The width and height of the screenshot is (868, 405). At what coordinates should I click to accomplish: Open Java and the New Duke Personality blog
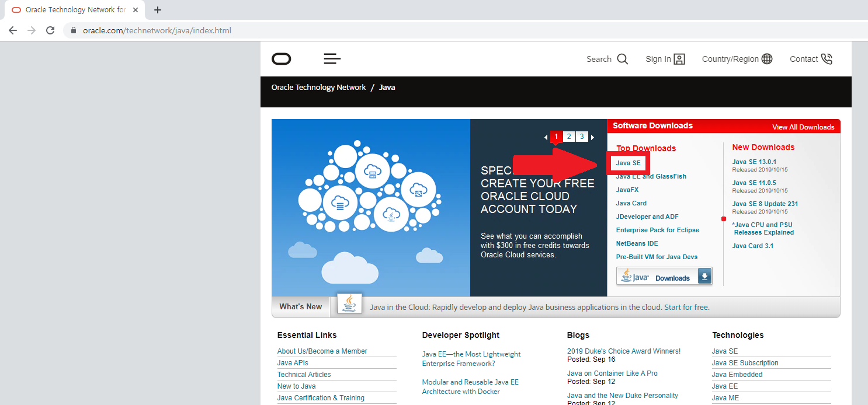click(623, 396)
